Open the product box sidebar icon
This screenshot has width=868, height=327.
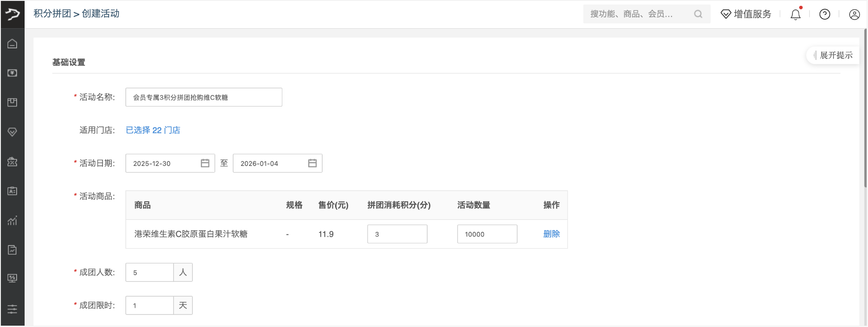point(13,102)
